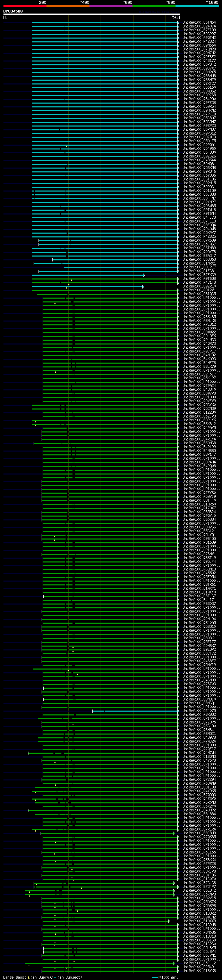Viewport: 222px width, 980px height.
Task: Click the purple ~60% identity color bar
Action: (x=111, y=6)
